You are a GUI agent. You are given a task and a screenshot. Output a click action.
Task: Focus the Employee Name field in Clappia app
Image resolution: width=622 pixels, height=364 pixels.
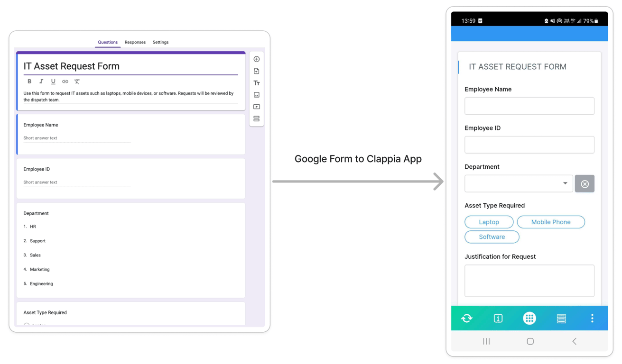[529, 106]
